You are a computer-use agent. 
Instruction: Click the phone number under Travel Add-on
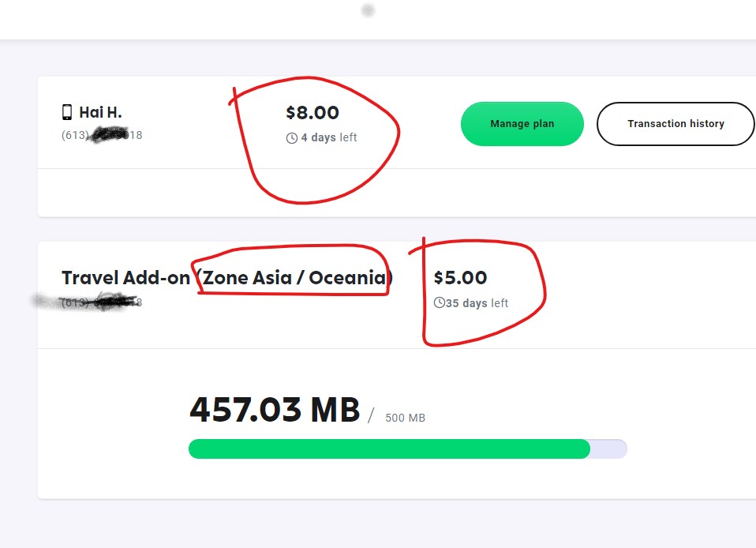click(102, 302)
